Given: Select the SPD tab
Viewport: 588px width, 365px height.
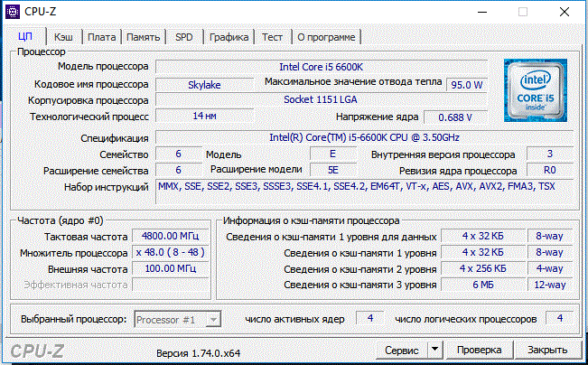Looking at the screenshot, I should point(184,37).
